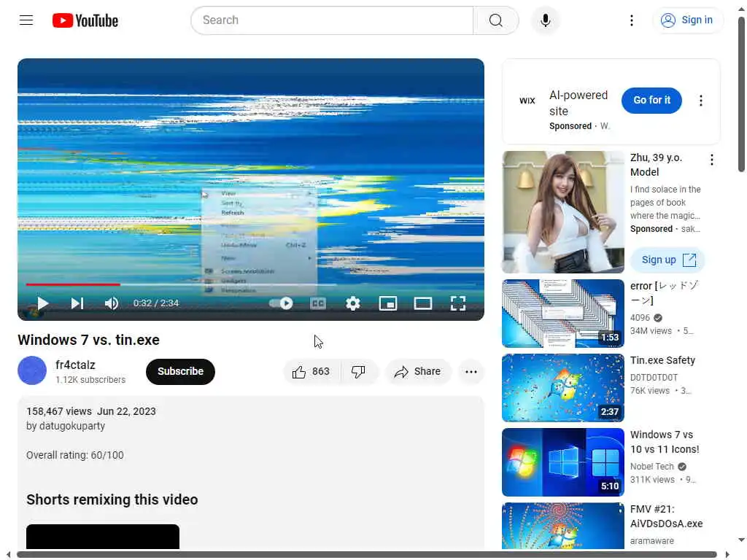Viewport: 747px width, 560px height.
Task: Click the DOTDOTDOT channel name
Action: pyautogui.click(x=654, y=377)
